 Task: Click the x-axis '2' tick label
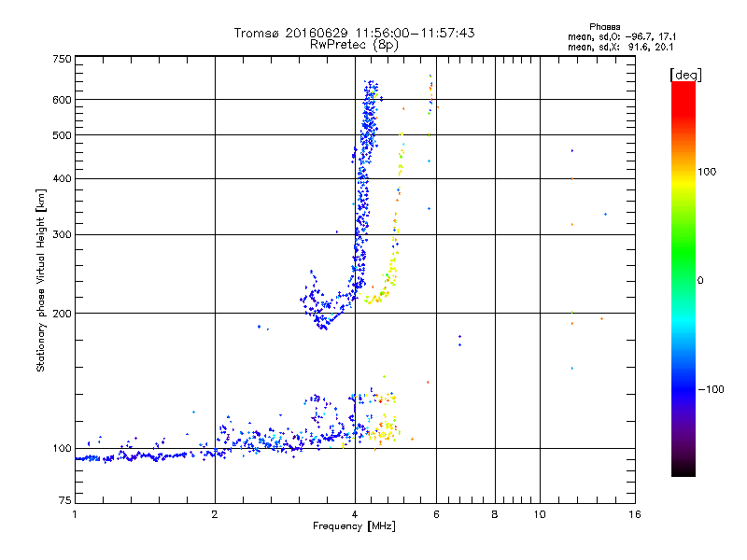[215, 514]
